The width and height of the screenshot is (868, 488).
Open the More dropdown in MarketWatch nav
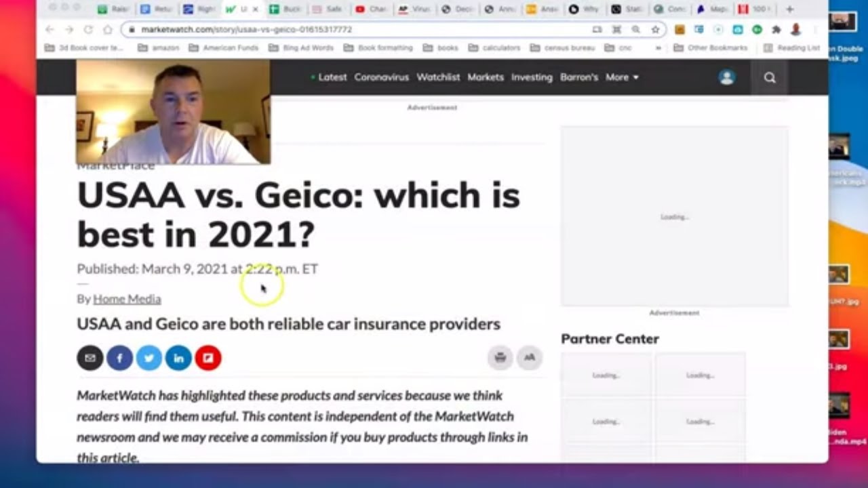(622, 77)
